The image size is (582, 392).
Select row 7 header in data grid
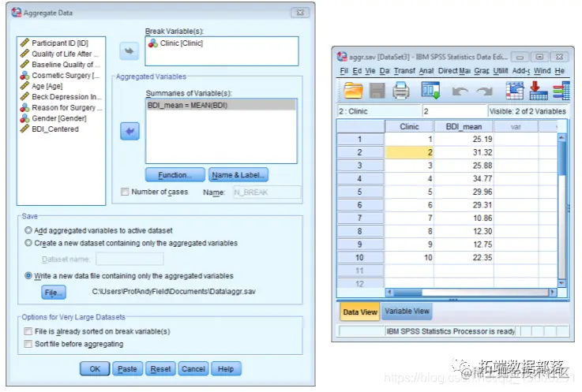point(360,218)
